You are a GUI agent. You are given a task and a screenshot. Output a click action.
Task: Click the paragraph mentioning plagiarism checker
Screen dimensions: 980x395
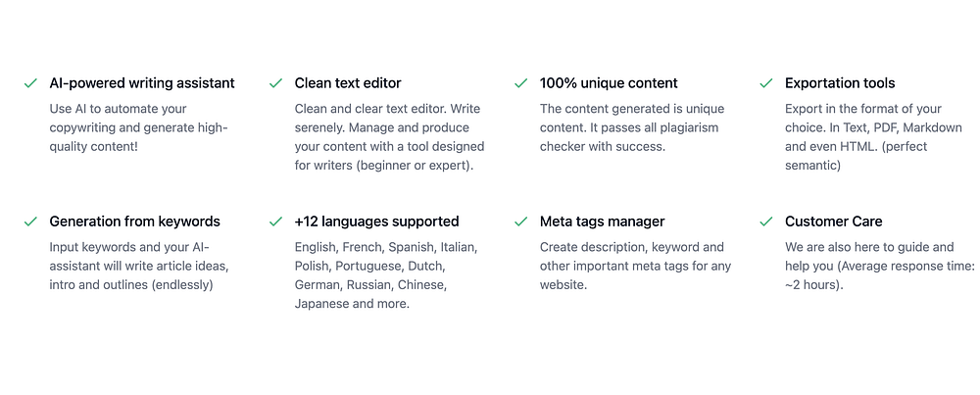629,127
